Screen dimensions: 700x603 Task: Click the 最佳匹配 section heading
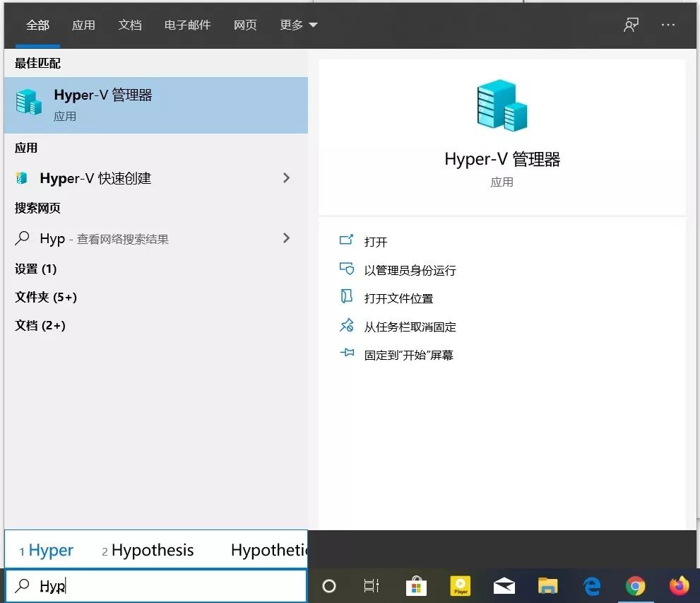(37, 63)
